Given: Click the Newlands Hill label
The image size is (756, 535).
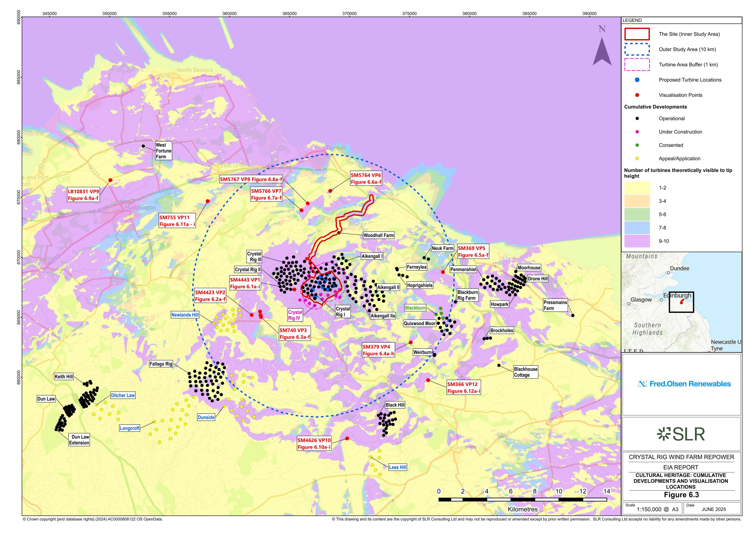Looking at the screenshot, I should click(185, 315).
